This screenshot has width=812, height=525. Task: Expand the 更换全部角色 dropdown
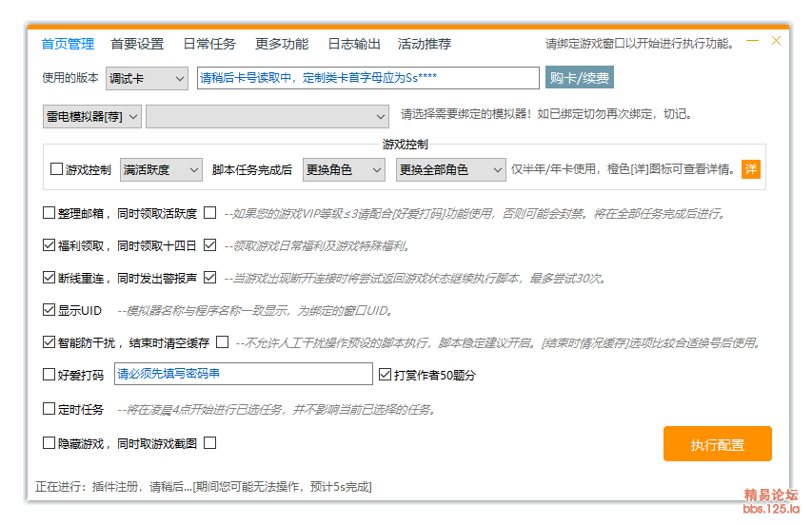tap(450, 169)
